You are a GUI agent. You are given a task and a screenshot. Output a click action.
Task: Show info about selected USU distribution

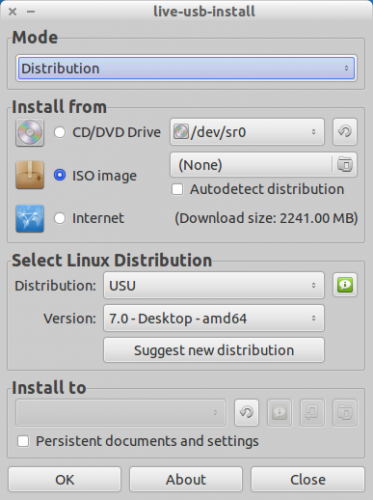pyautogui.click(x=345, y=285)
